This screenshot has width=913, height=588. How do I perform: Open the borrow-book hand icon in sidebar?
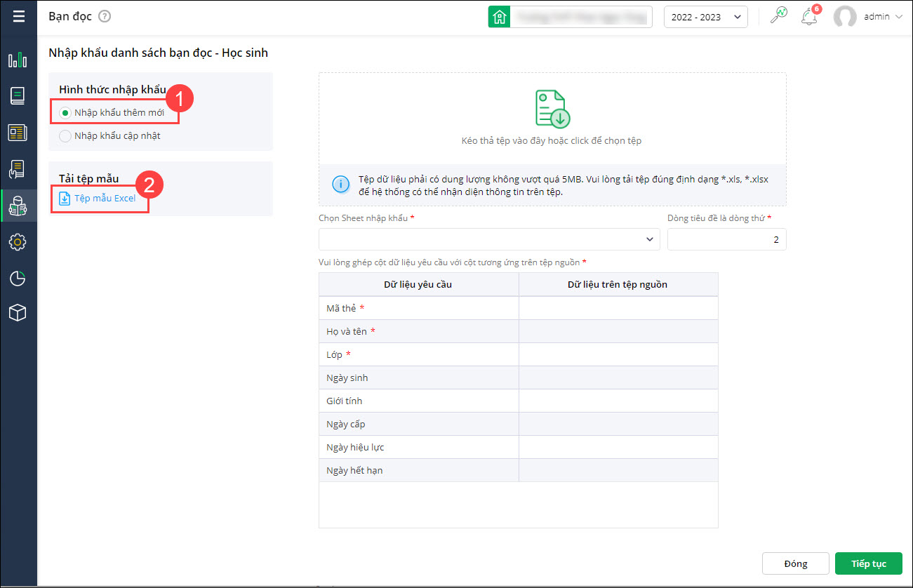tap(18, 169)
